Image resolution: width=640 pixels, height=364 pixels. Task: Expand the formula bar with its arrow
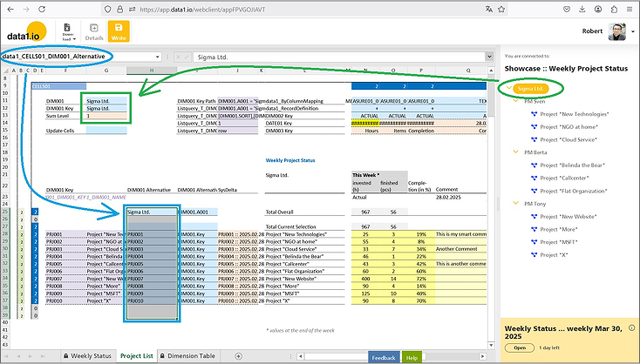[x=489, y=57]
